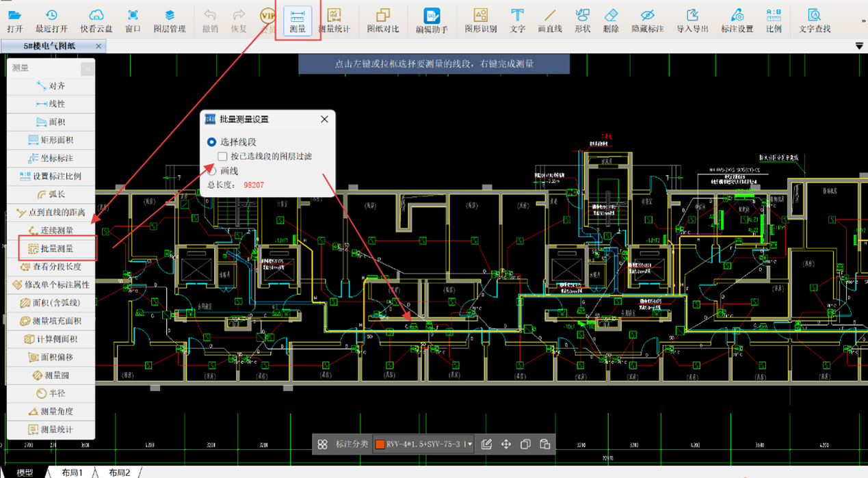The height and width of the screenshot is (478, 868).
Task: Select the 选择线段 radio option
Action: point(211,142)
